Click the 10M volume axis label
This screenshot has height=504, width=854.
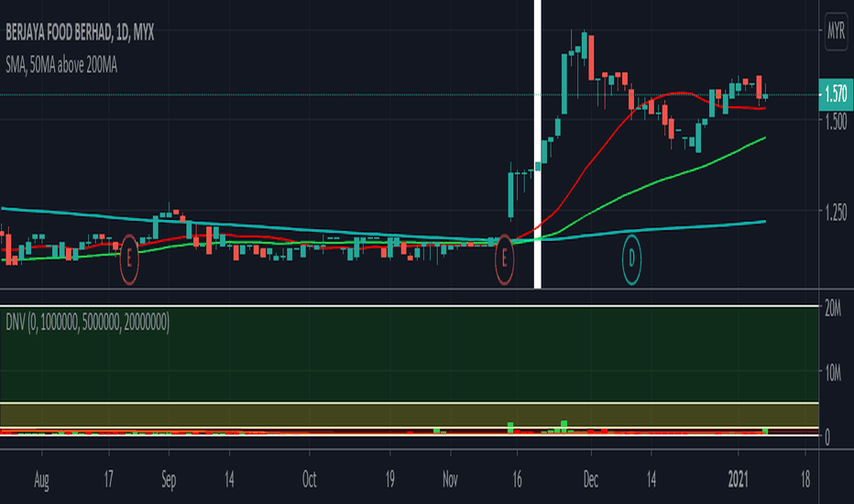833,373
